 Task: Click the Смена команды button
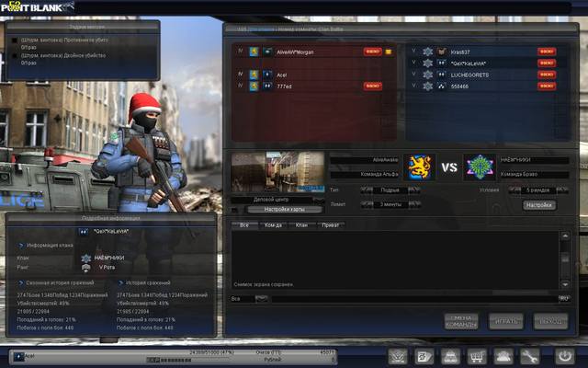461,321
